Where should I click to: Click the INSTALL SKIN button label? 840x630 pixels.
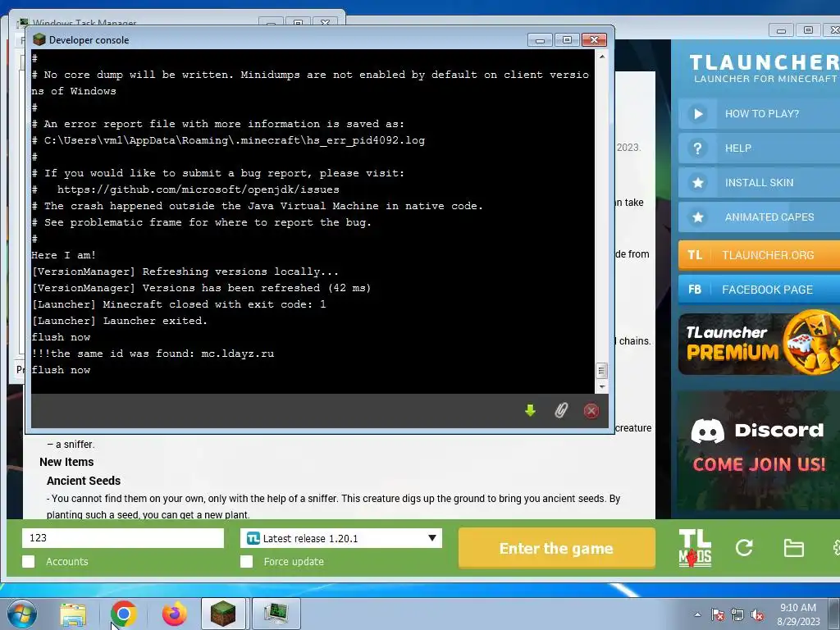coord(759,183)
